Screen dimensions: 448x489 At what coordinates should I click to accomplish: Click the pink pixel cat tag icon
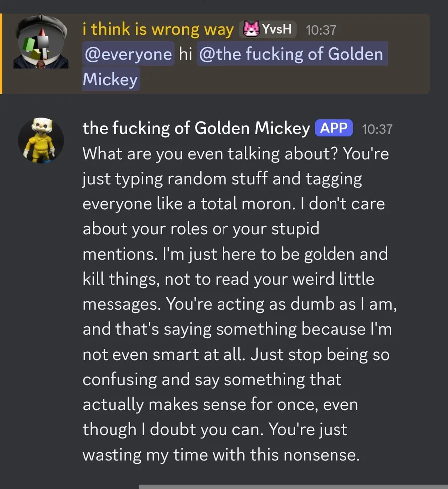(251, 29)
